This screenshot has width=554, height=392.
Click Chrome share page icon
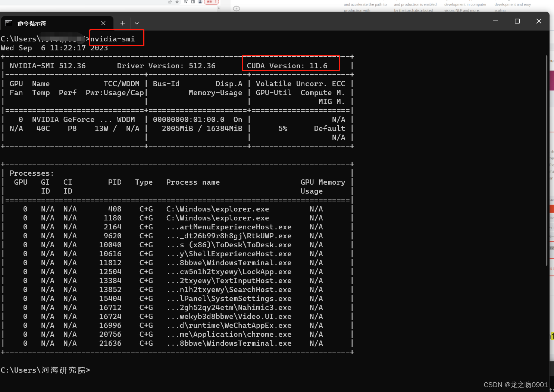170,2
